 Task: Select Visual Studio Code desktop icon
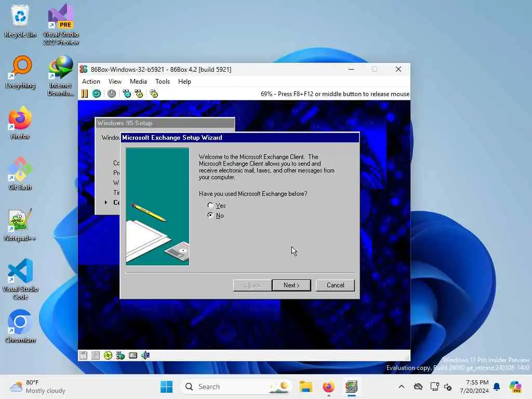(x=20, y=279)
